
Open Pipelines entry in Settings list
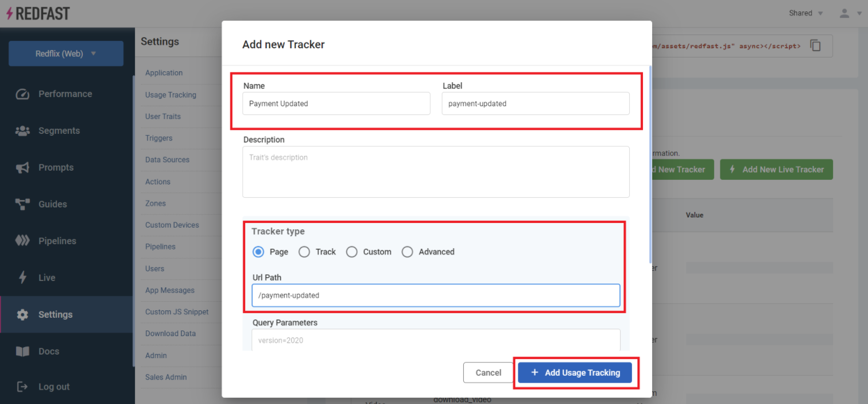coord(160,247)
